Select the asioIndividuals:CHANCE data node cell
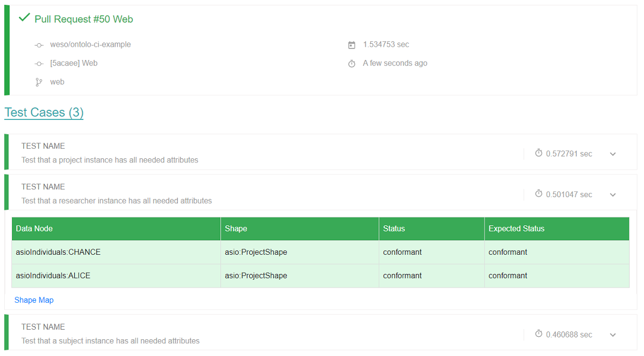 (116, 252)
